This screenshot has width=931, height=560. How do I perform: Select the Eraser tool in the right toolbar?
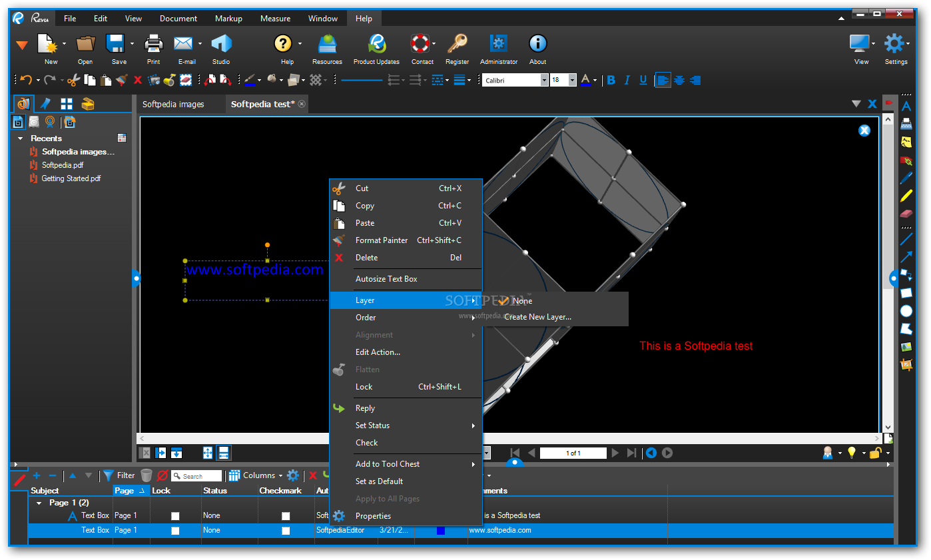(906, 214)
